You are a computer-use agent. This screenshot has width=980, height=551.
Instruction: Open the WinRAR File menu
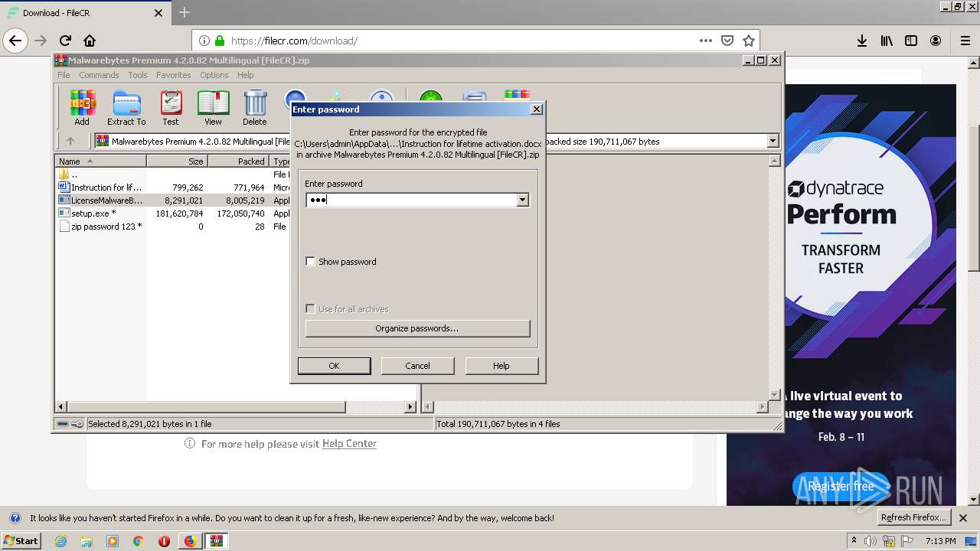click(x=64, y=75)
